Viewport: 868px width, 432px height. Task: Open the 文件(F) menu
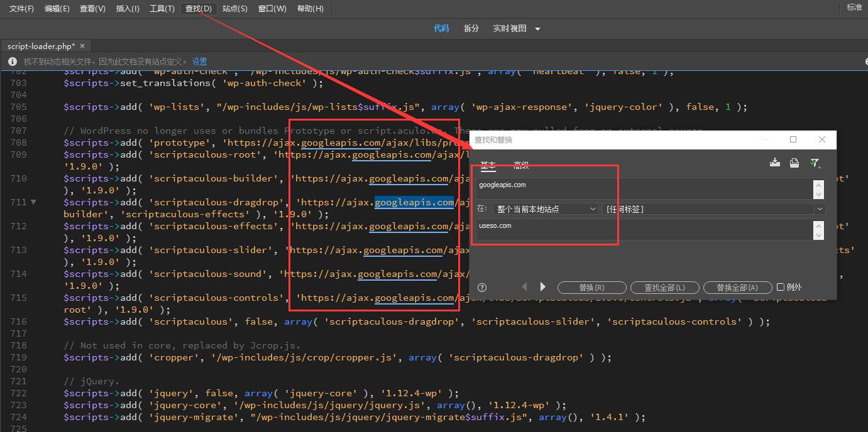coord(21,8)
